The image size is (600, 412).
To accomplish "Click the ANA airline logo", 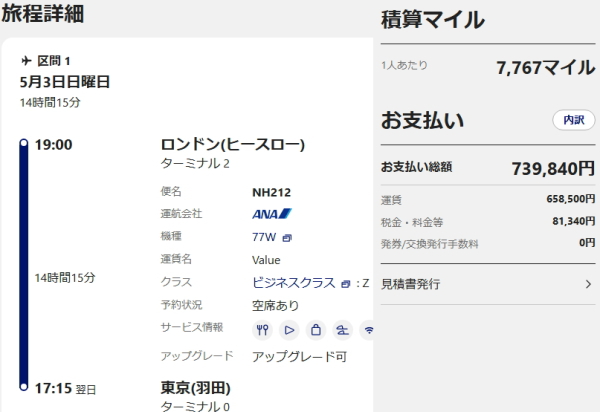I will (271, 213).
